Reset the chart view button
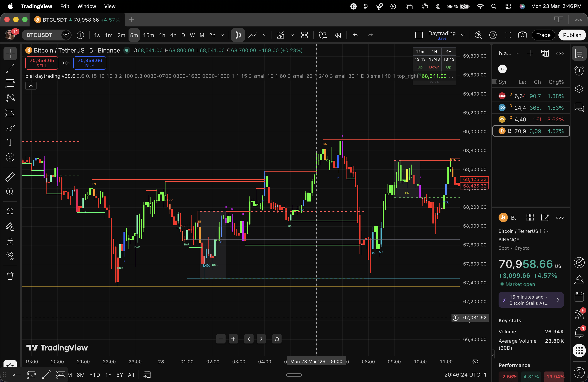 click(277, 339)
